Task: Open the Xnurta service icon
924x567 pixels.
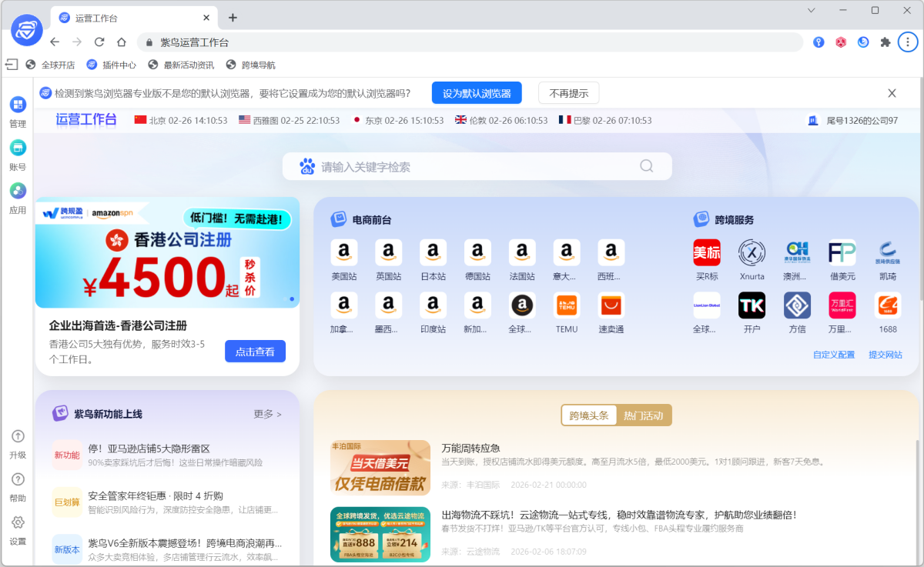Action: pyautogui.click(x=752, y=252)
